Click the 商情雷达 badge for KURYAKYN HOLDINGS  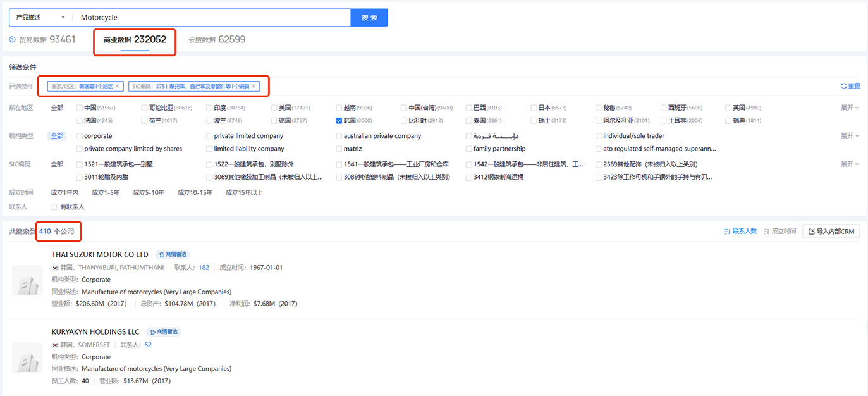[164, 331]
